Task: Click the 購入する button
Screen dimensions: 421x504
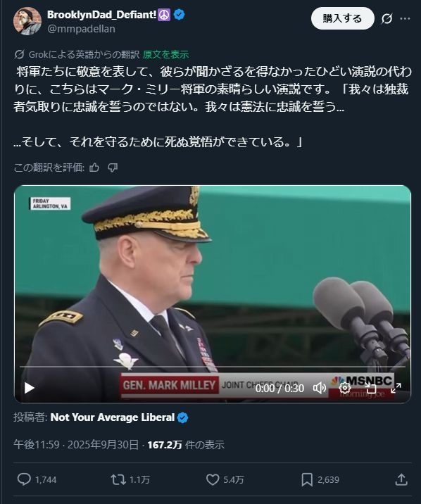Action: [342, 18]
